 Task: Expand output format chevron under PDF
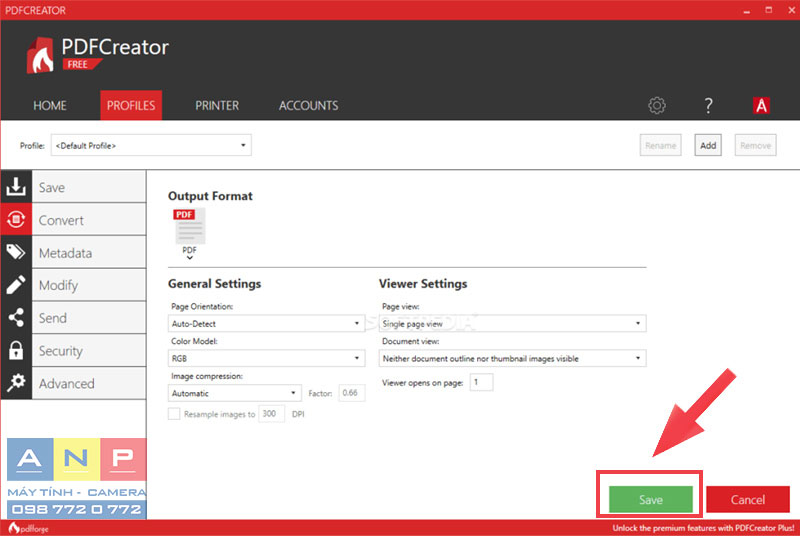[x=189, y=258]
